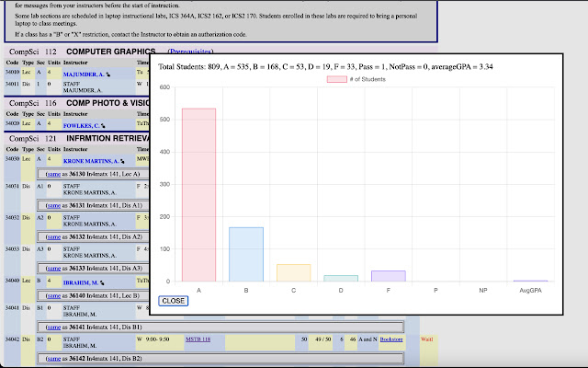Viewport: 588px width, 368px height.
Task: Click course code 34033
Action: click(12, 249)
